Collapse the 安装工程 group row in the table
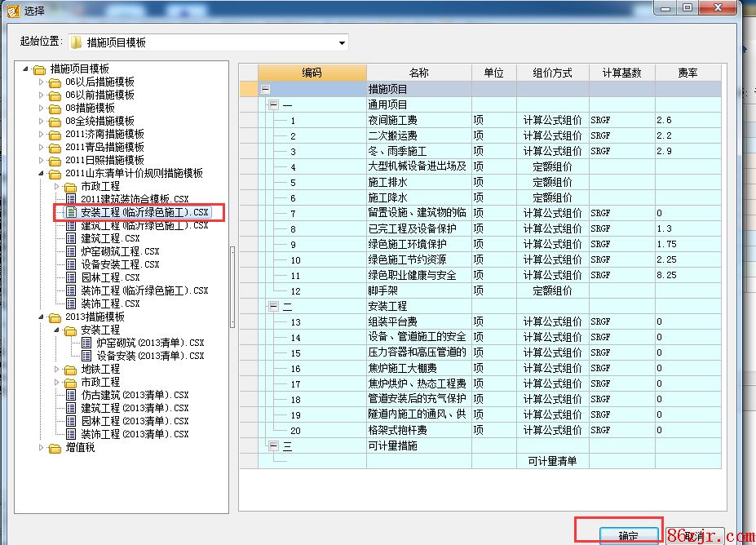The height and width of the screenshot is (545, 756). [273, 307]
